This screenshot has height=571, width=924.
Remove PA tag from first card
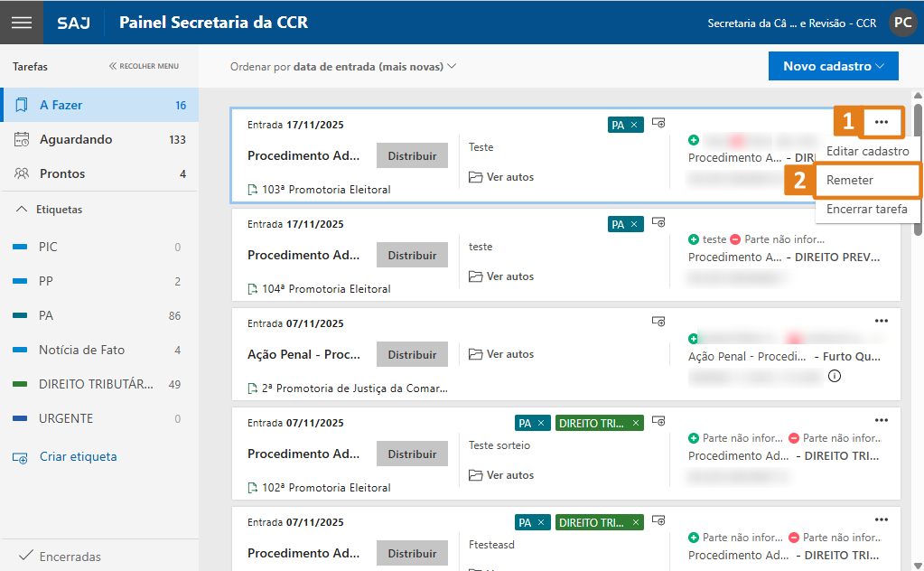pyautogui.click(x=634, y=126)
